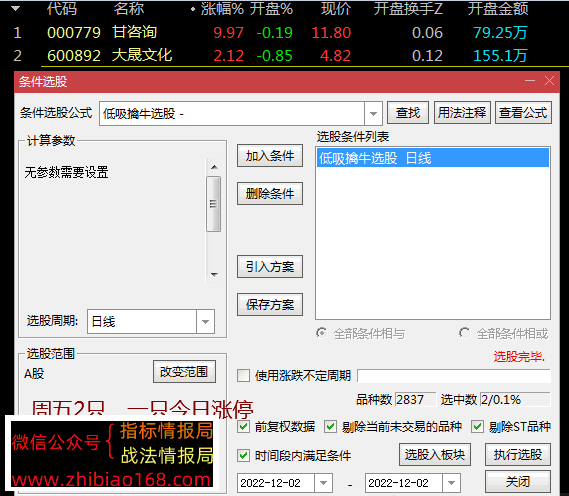Click the 开盘金额 column header
The width and height of the screenshot is (569, 496).
498,9
